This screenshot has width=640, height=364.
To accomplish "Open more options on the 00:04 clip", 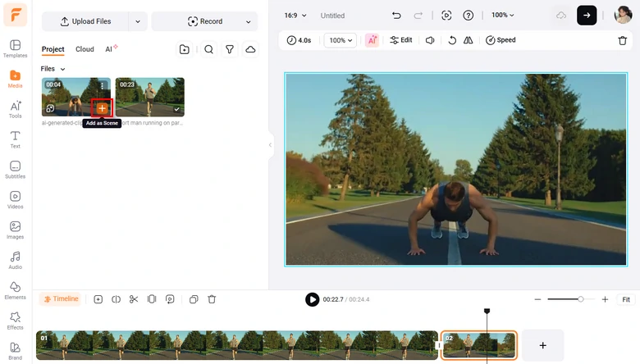I will click(x=102, y=85).
